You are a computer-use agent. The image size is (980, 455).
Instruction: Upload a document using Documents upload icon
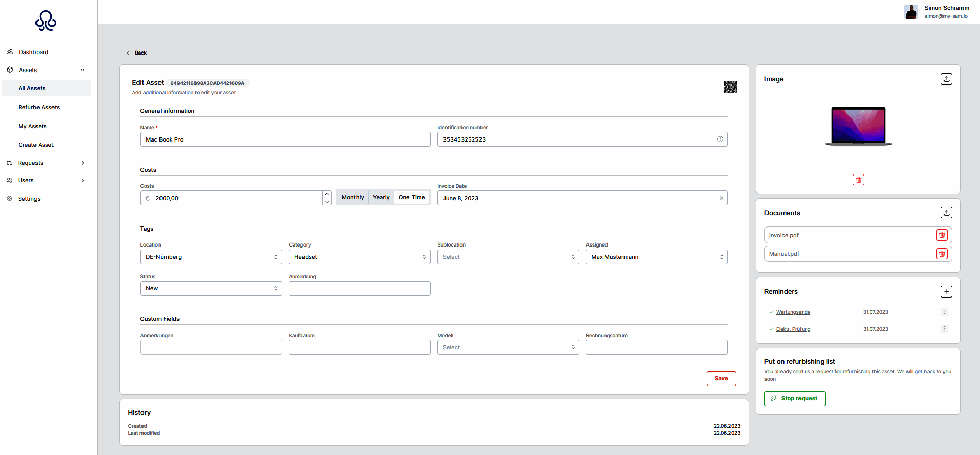(946, 213)
